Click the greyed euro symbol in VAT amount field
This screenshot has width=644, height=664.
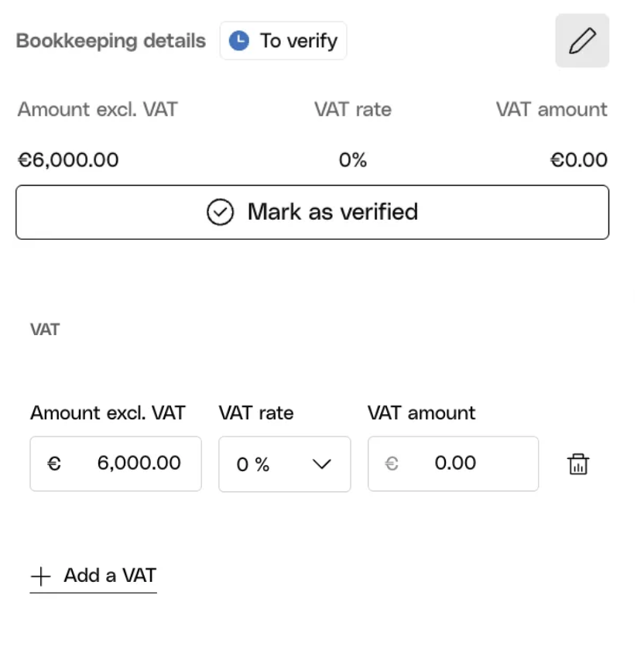click(x=391, y=464)
